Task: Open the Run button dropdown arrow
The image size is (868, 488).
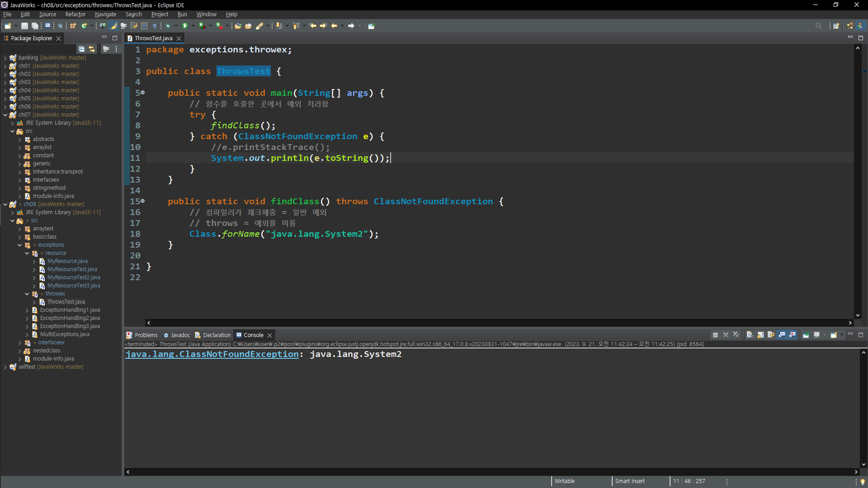Action: (193, 26)
